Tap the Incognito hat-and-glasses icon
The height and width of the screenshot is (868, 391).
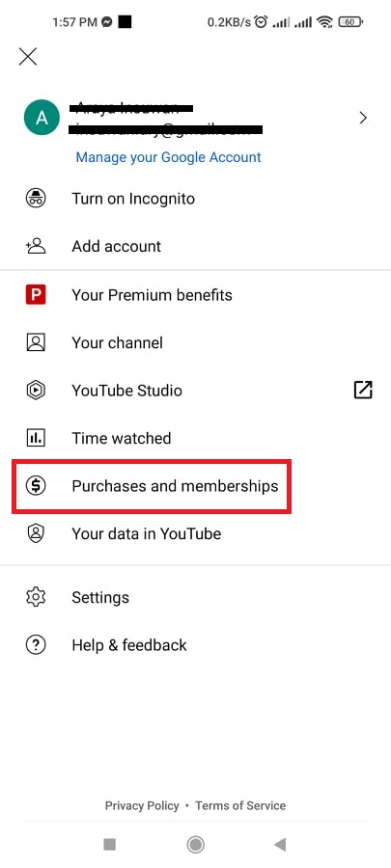coord(36,199)
